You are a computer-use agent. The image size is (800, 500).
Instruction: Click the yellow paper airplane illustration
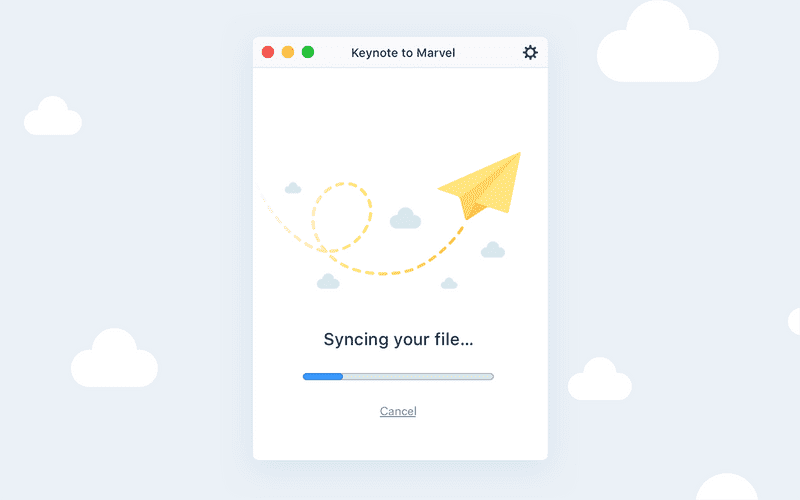486,185
